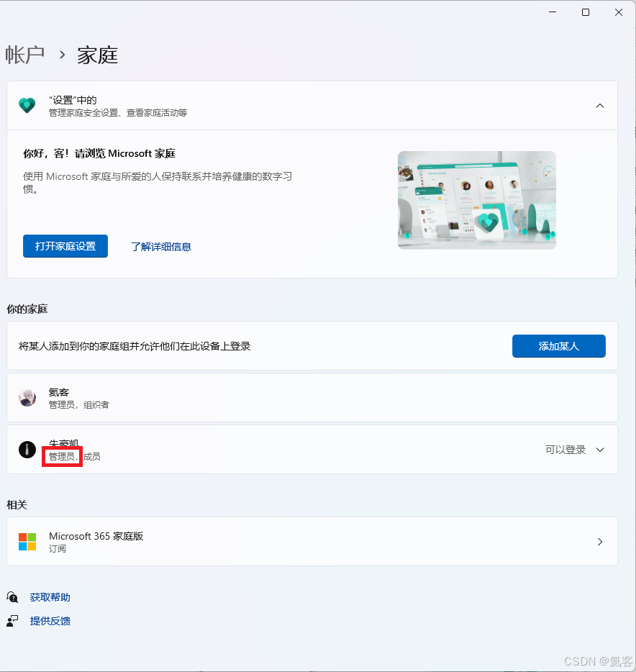Click the 可以登录 status text
The width and height of the screenshot is (636, 672).
coord(565,450)
